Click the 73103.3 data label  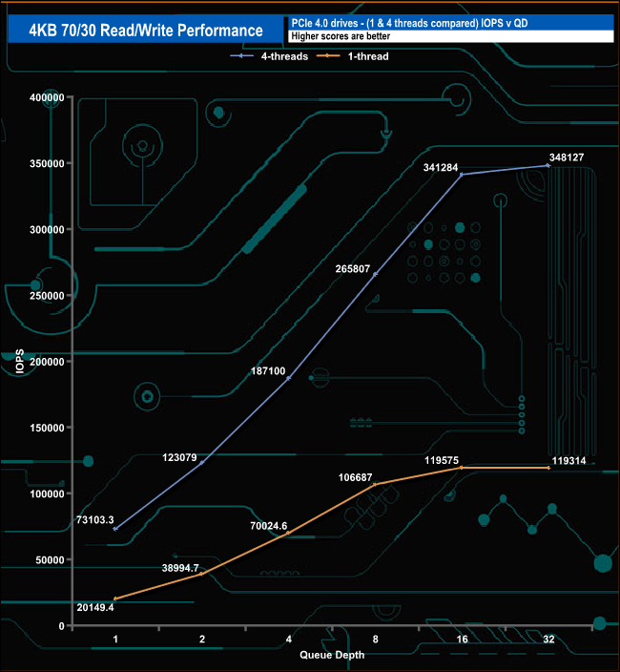click(x=95, y=520)
